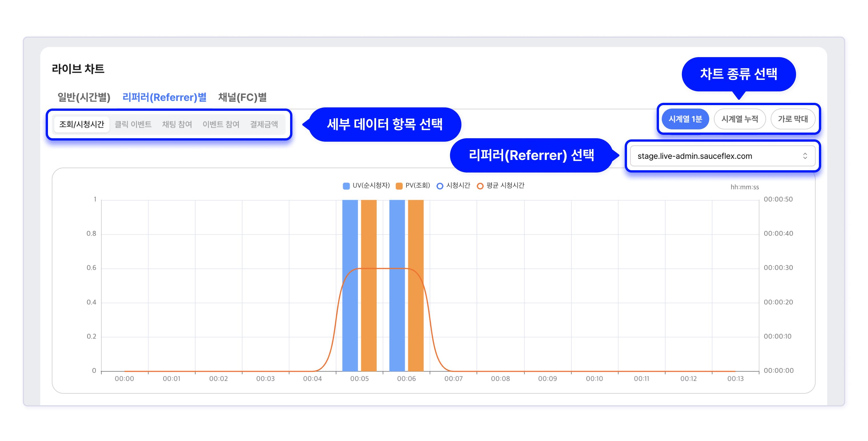Select 이벤트 참여 data item
Viewport: 868px width, 441px height.
point(221,125)
